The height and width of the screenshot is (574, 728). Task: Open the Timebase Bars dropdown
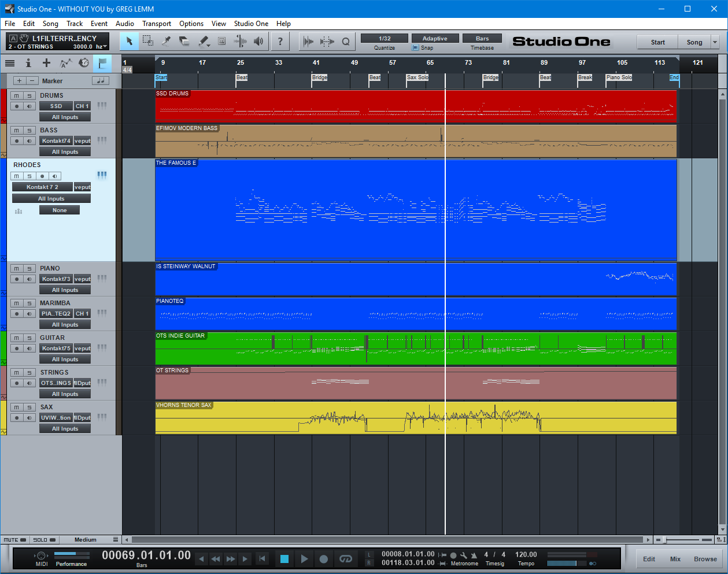pos(482,39)
